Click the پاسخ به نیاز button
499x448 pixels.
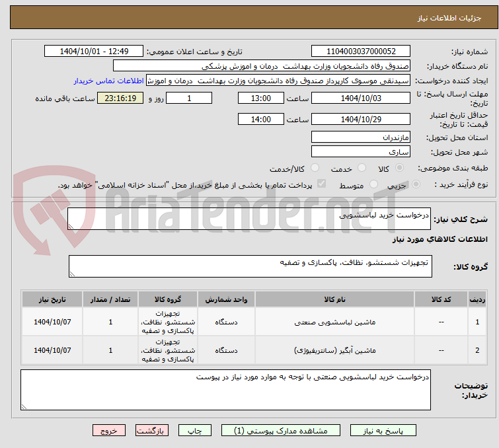click(x=383, y=431)
